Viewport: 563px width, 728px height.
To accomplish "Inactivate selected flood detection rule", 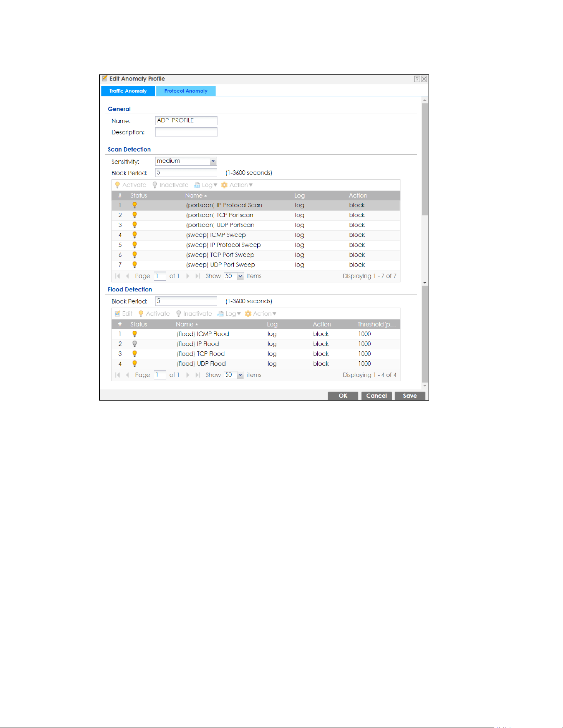I will pos(194,314).
